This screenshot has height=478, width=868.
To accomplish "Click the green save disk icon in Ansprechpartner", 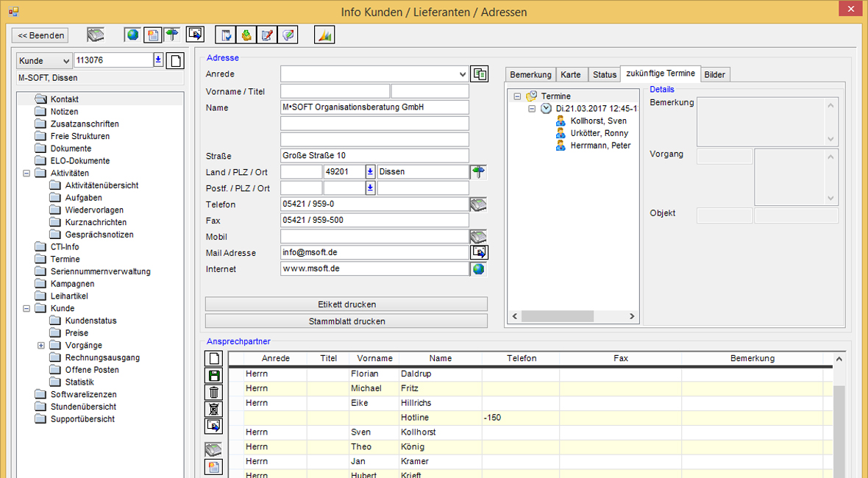I will 213,375.
